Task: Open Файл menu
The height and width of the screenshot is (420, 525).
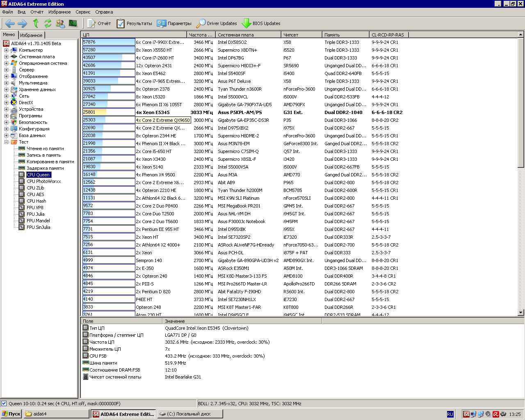Action: (7, 12)
